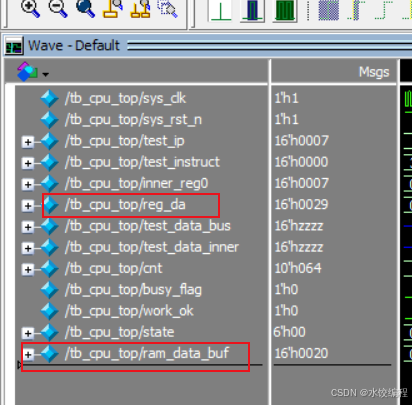Image resolution: width=412 pixels, height=405 pixels.
Task: Select the /tb_cpu_top/sys_rst_n signal
Action: coord(133,120)
